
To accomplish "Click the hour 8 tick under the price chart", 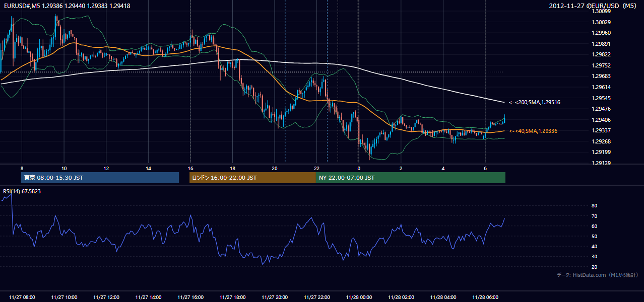I will (x=22, y=168).
